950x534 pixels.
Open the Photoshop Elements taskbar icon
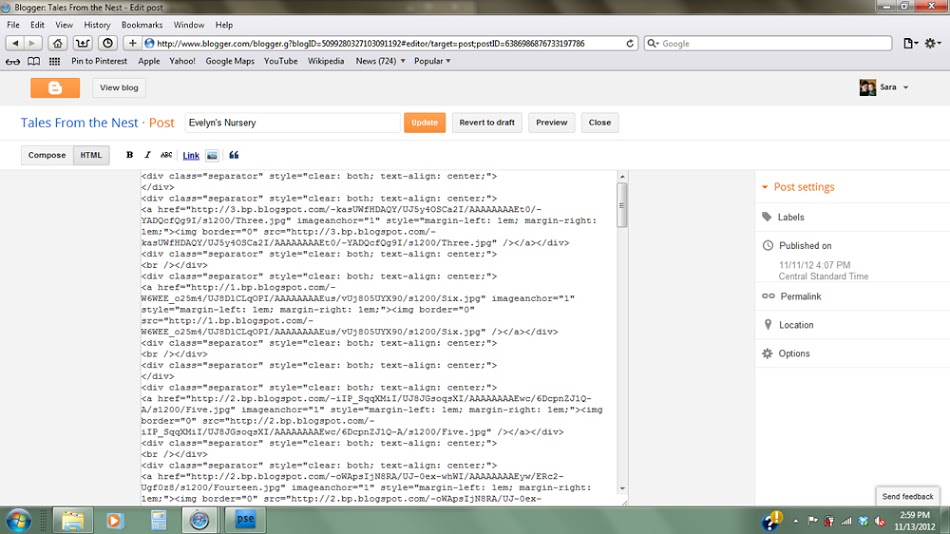(x=245, y=520)
